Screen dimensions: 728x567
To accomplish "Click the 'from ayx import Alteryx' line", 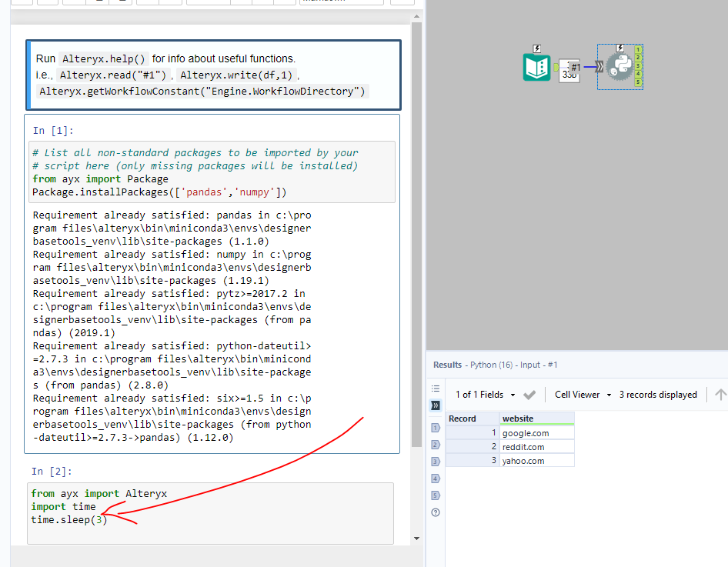I will tap(99, 494).
